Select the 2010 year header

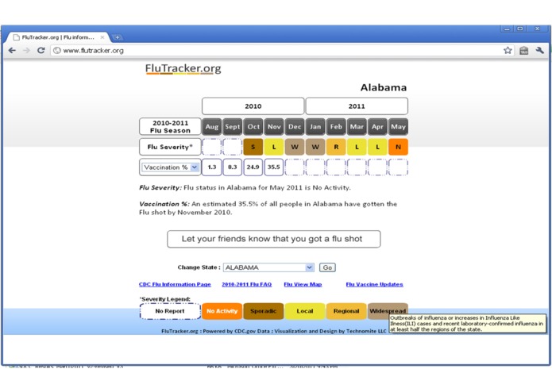(x=253, y=106)
